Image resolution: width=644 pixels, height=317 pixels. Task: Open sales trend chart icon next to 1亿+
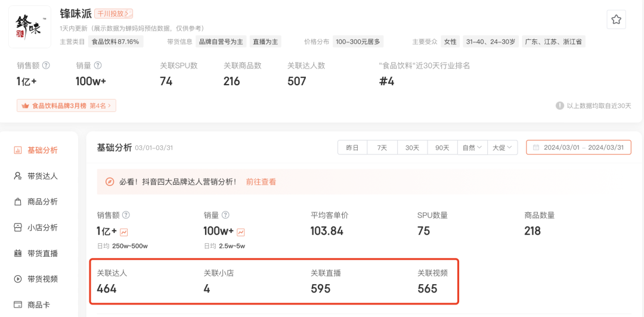pos(123,232)
